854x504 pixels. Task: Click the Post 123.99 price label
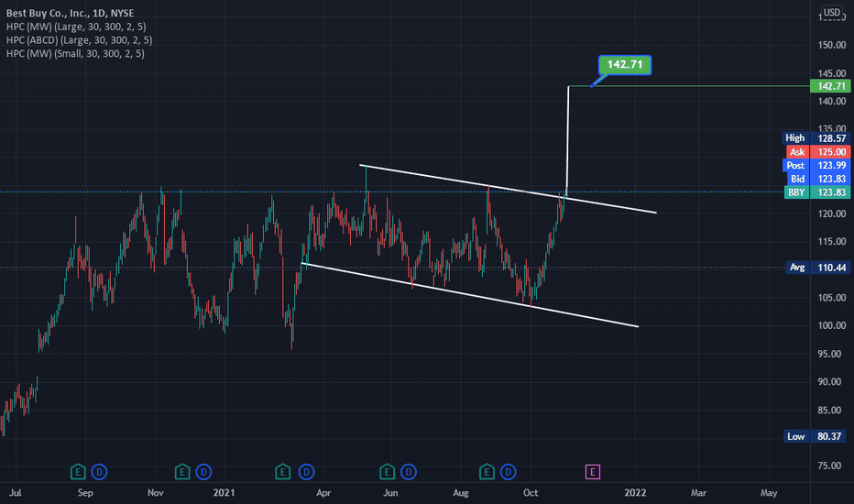pyautogui.click(x=816, y=165)
